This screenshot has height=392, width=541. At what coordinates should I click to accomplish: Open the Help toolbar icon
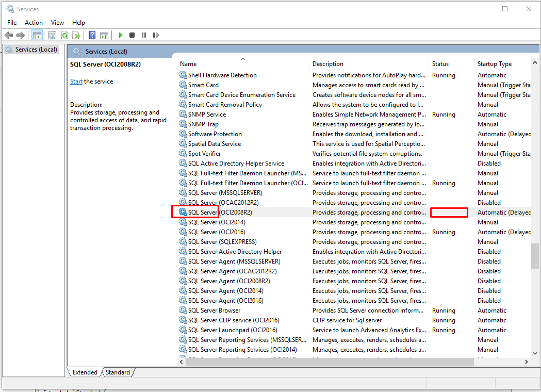point(92,35)
